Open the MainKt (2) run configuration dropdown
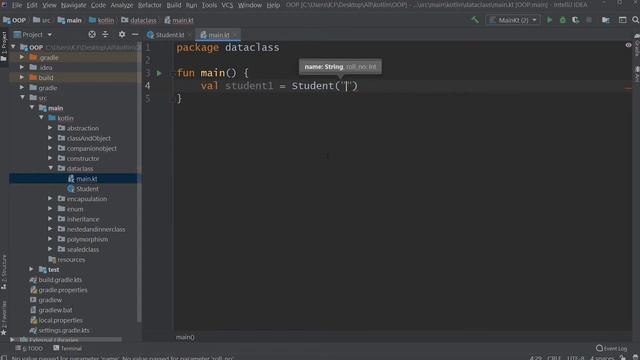 pos(513,20)
